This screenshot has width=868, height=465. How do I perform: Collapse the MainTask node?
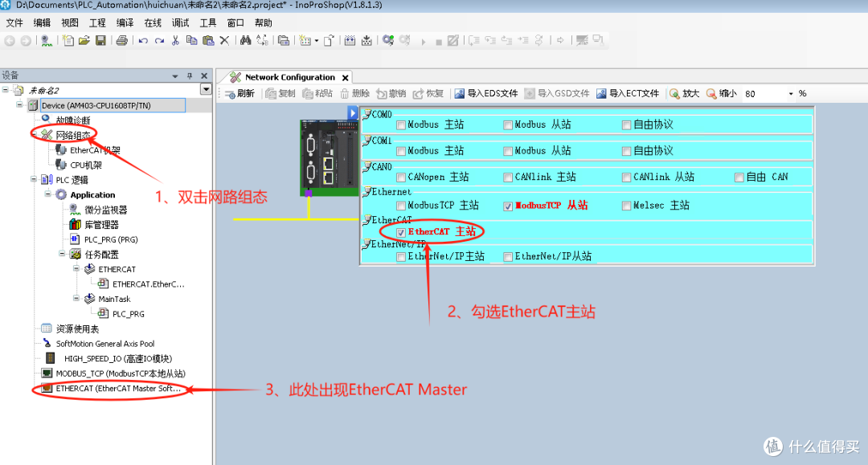[76, 299]
